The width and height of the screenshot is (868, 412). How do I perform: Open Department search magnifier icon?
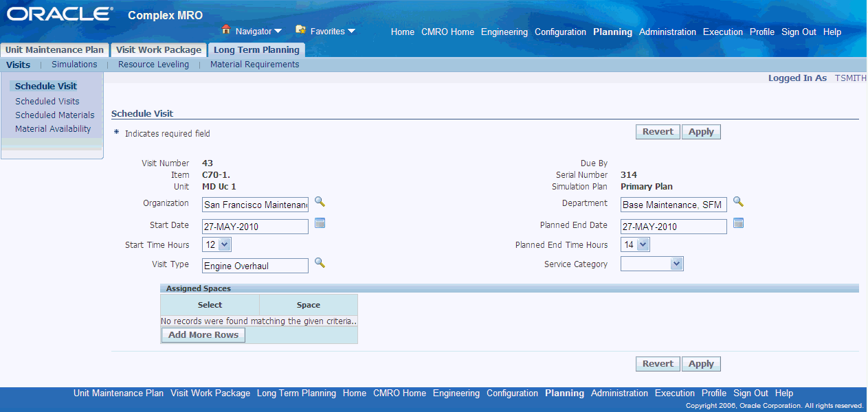(x=738, y=203)
